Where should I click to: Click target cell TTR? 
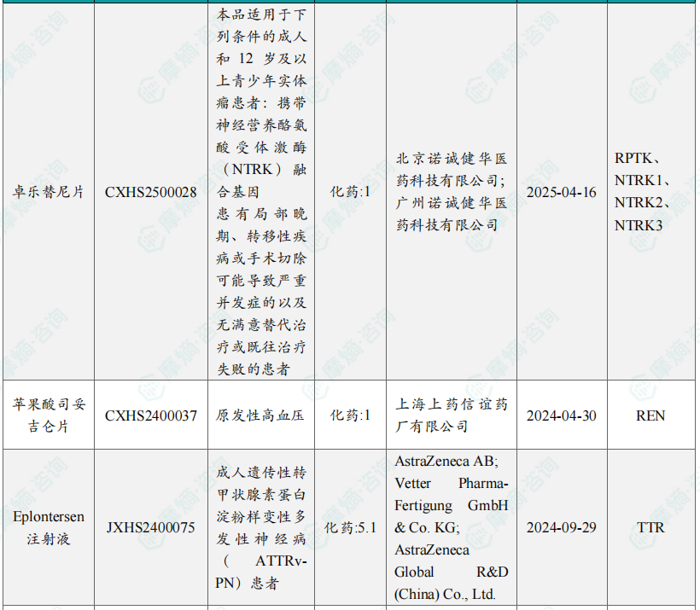pyautogui.click(x=650, y=528)
